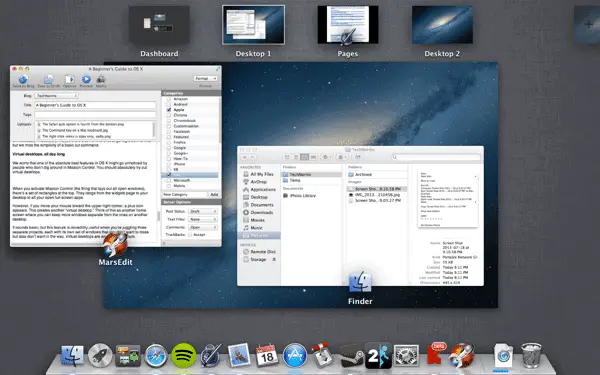Uncheck the Apple category in MarsEdit
600x375 pixels.
(169, 110)
